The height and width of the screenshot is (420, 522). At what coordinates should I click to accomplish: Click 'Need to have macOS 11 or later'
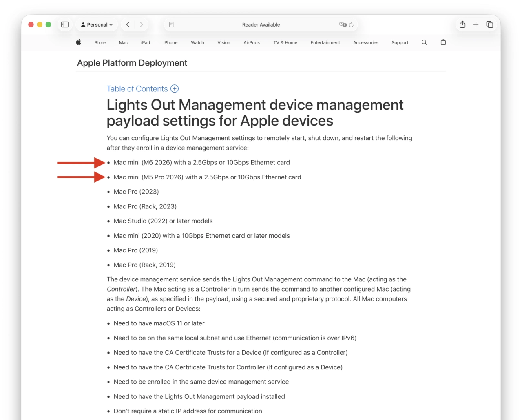[x=159, y=323]
